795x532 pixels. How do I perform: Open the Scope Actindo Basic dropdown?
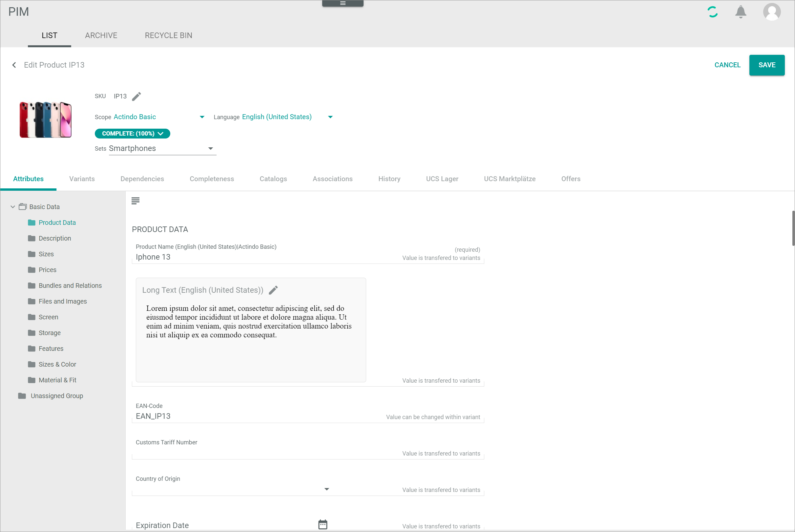click(159, 117)
